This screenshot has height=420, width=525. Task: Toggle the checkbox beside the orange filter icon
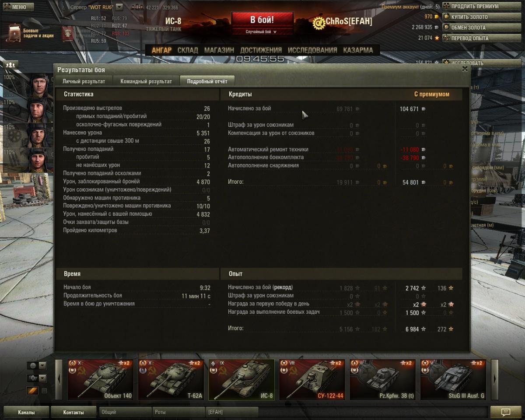click(x=44, y=391)
